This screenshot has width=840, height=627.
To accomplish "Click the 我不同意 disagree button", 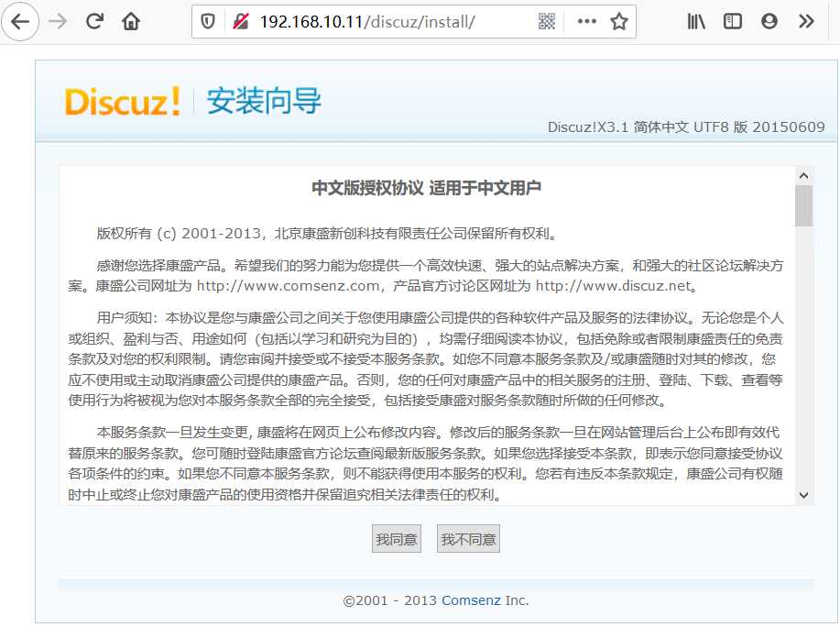I will (468, 539).
